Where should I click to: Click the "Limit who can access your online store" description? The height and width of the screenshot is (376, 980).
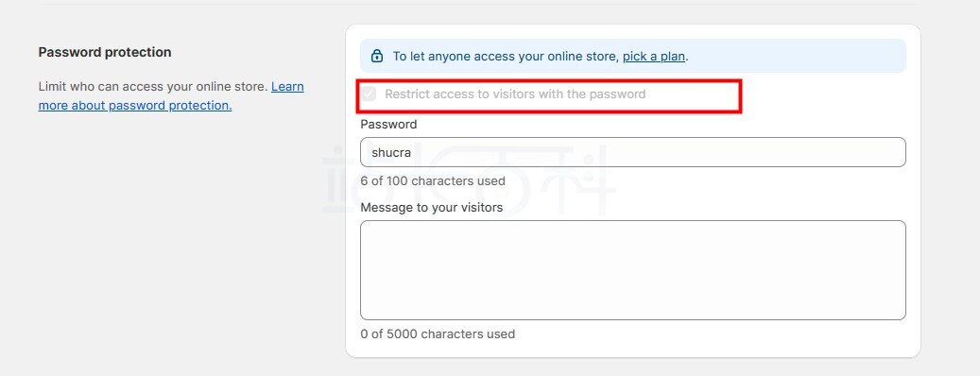click(153, 86)
